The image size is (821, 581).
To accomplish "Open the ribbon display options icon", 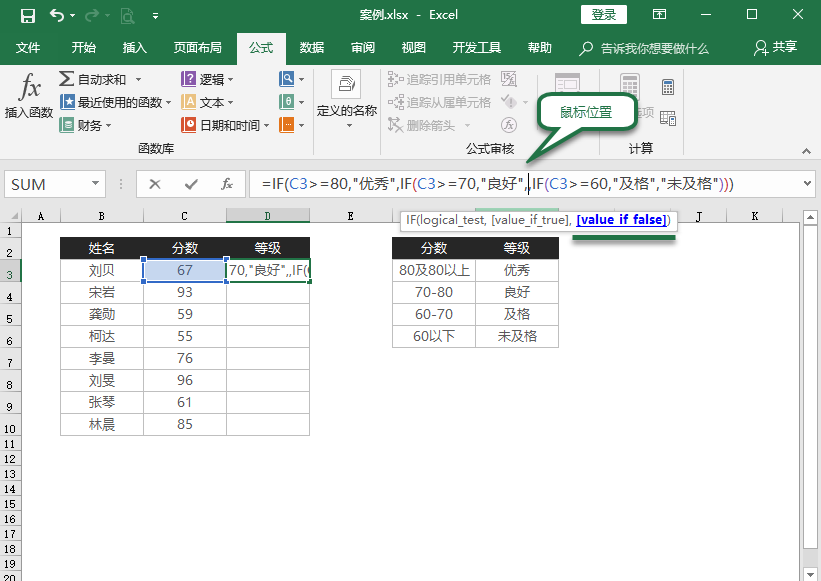I will pyautogui.click(x=659, y=15).
